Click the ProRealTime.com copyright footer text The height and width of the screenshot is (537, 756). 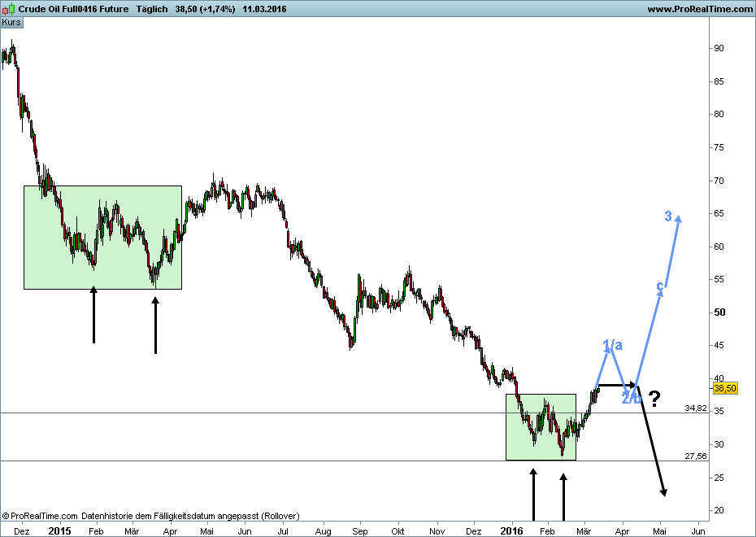point(41,516)
